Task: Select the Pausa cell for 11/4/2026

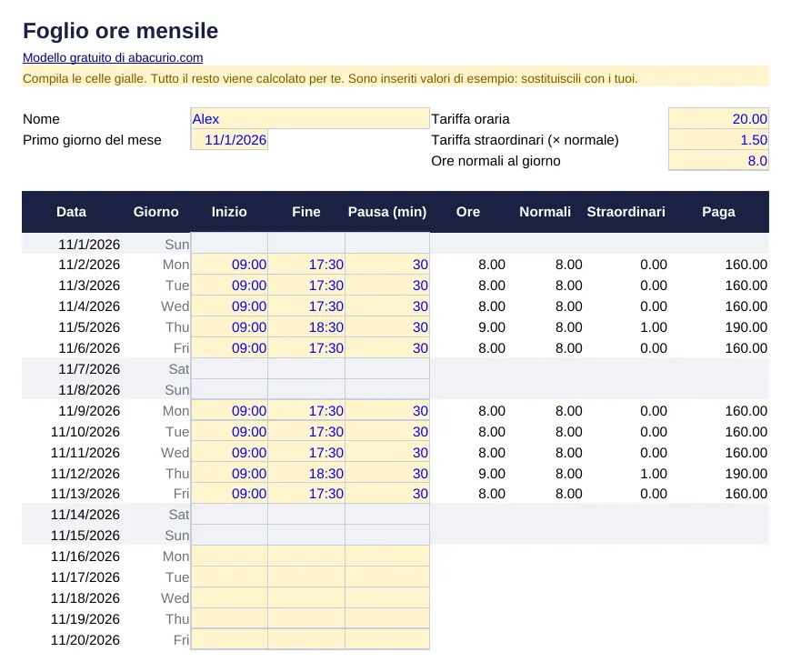Action: 387,306
